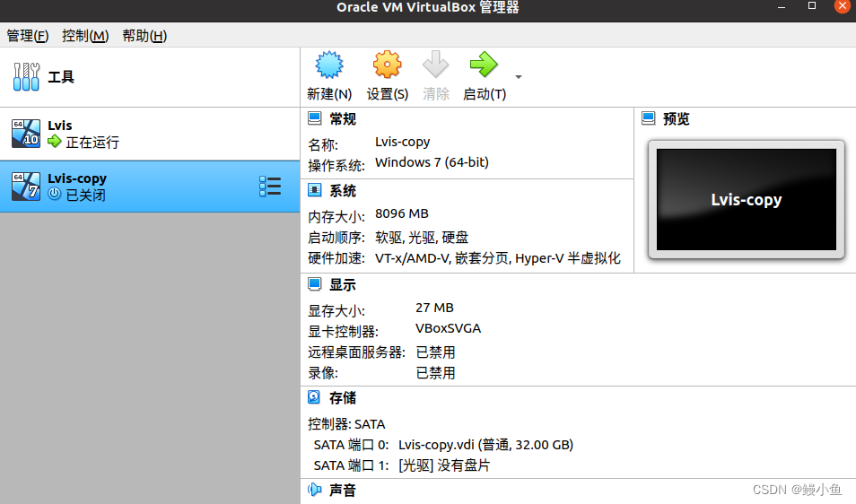Click the New (新建) VM gear icon
The width and height of the screenshot is (856, 504).
329,65
